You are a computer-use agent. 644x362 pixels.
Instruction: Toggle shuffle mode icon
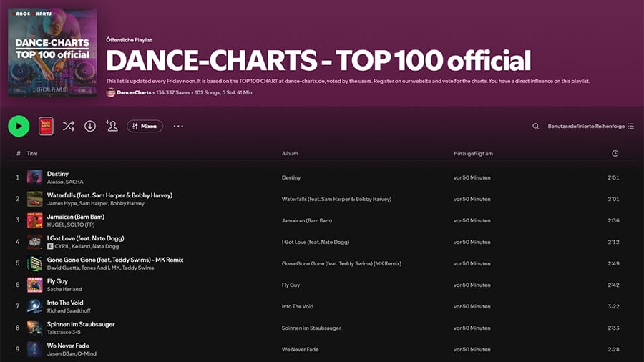click(69, 126)
